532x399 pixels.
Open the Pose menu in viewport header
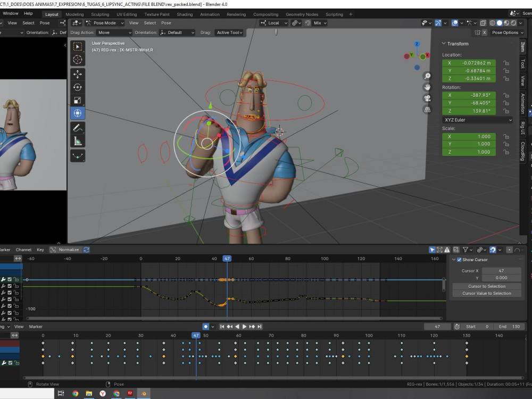pos(166,23)
